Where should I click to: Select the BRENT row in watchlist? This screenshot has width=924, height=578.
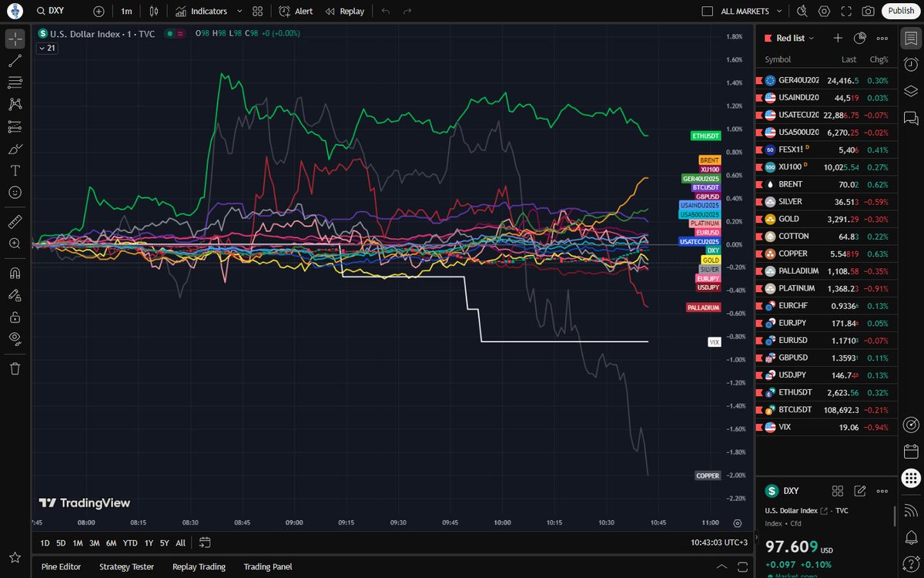coord(826,184)
